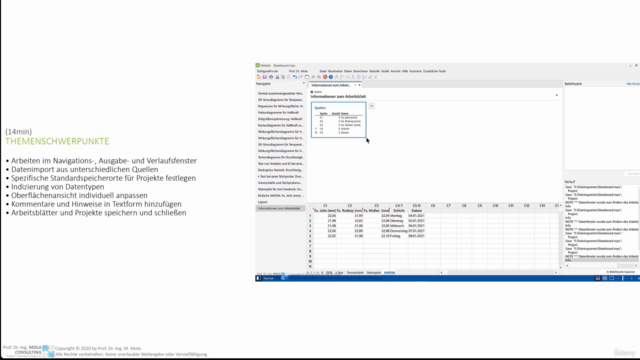
Task: Select 3D-Streudiagramm für Temperatur in Navigator top
Action: (280, 100)
